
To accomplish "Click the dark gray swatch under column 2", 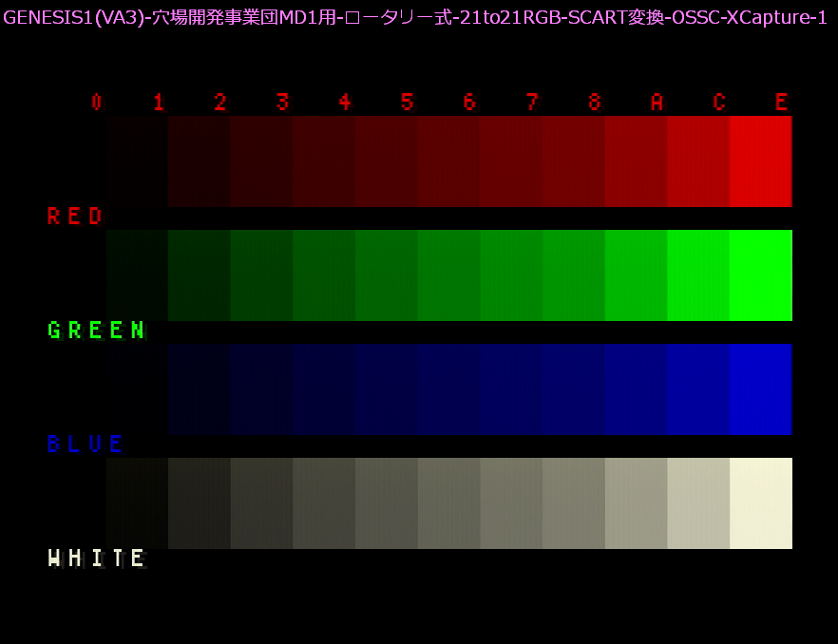I will 200,502.
